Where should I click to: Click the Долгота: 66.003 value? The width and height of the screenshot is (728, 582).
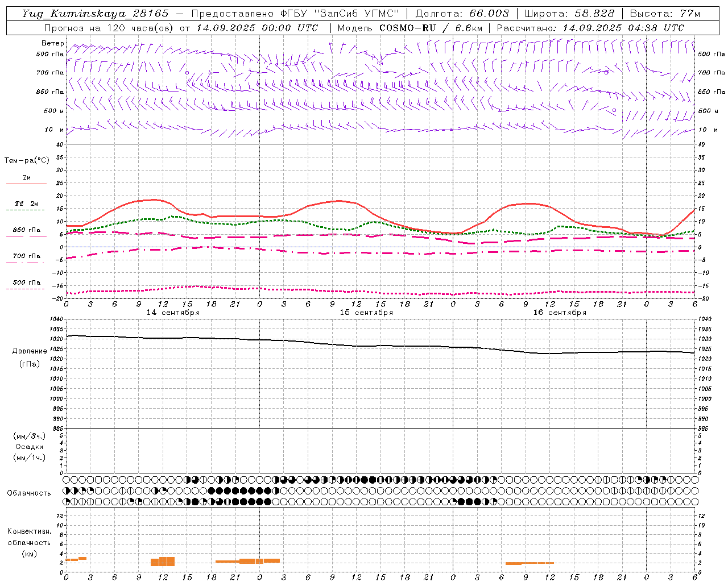[462, 14]
